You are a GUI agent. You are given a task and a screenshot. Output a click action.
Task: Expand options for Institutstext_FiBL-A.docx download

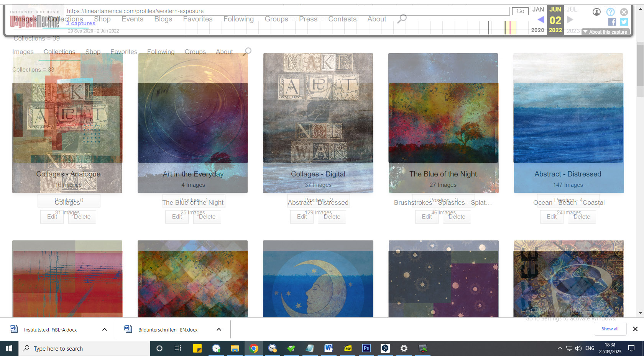104,330
